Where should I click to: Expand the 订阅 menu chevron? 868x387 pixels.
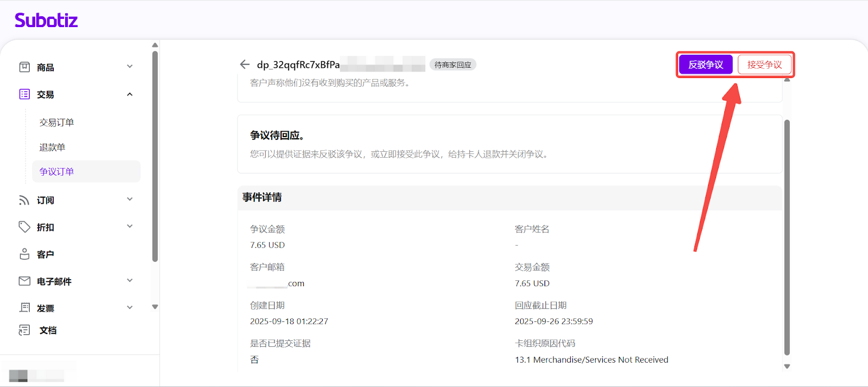pos(130,199)
